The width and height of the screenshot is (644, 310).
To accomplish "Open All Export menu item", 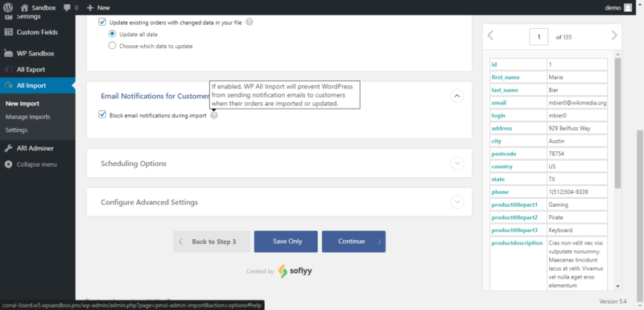I will [x=37, y=69].
